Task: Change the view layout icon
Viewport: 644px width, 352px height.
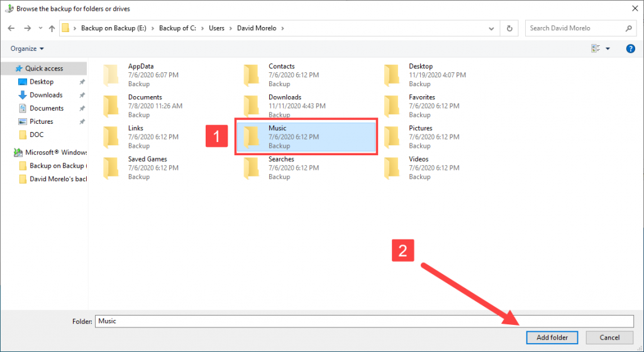Action: pos(596,48)
